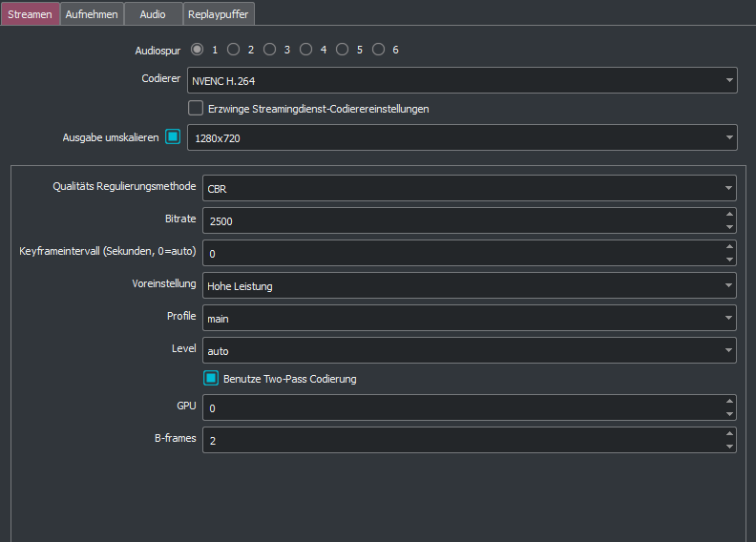The image size is (756, 542).
Task: Increase Bitrate with the up arrow
Action: (729, 214)
